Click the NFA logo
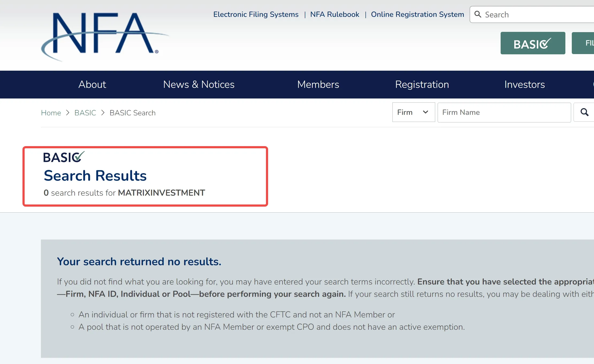Screen dimensions: 594x364 104,37
